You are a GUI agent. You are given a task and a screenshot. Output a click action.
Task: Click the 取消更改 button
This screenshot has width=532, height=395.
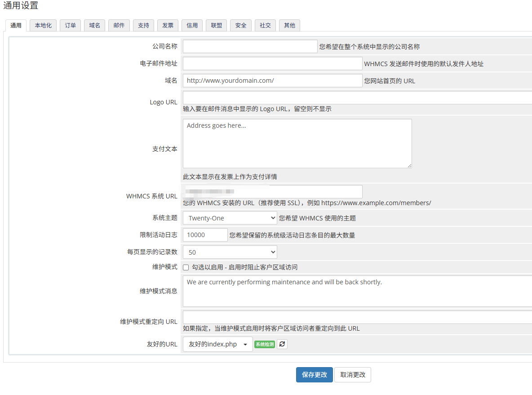coord(353,375)
